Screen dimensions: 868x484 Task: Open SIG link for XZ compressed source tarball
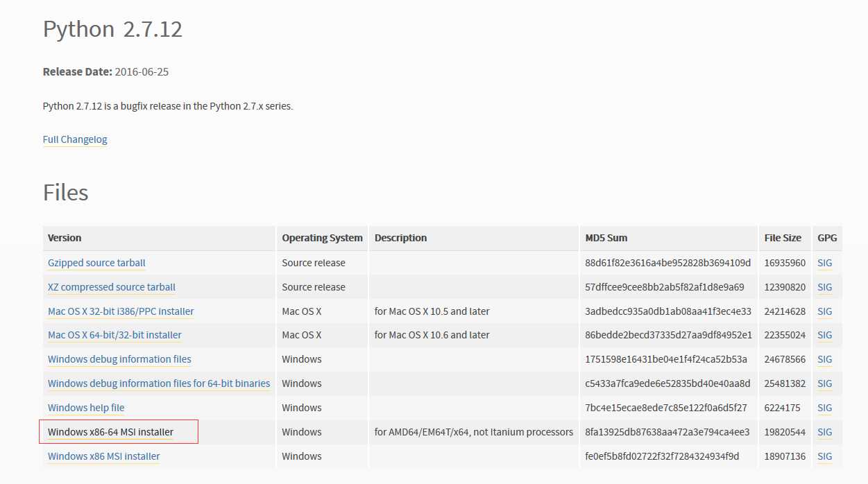(824, 287)
